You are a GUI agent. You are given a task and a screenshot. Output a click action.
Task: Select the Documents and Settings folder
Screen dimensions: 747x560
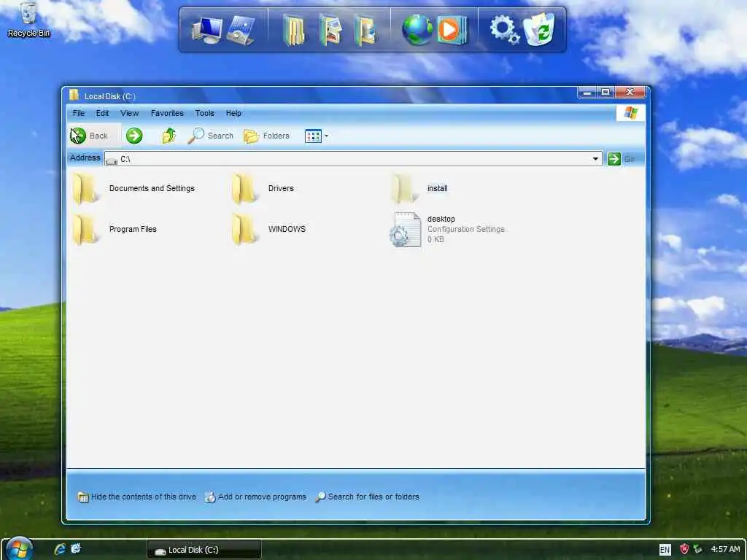(x=134, y=189)
